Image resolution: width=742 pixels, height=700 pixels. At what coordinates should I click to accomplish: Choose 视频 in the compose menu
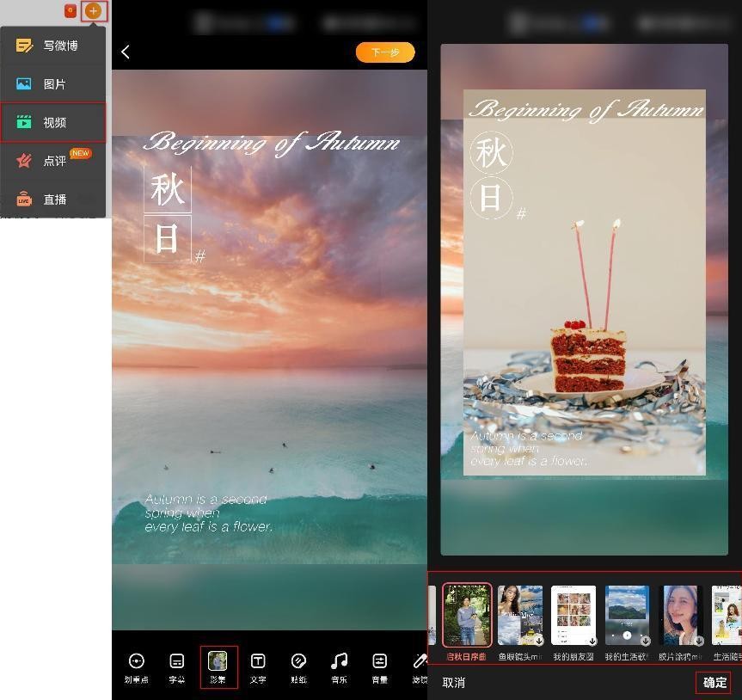[52, 122]
